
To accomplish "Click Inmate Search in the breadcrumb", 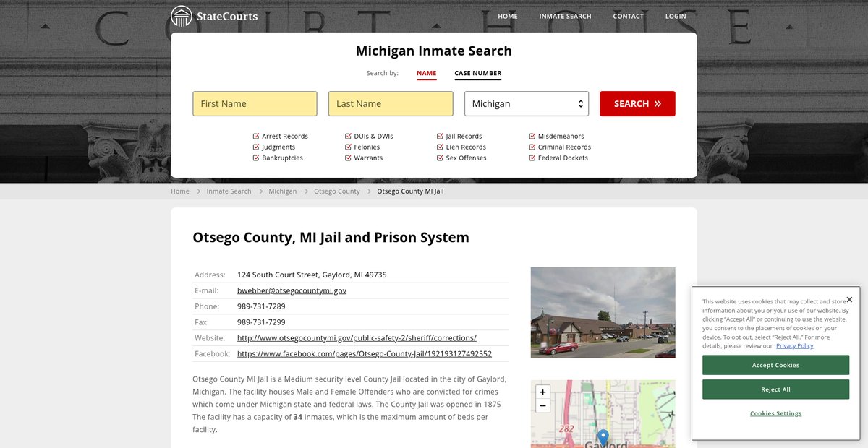I will [x=229, y=191].
